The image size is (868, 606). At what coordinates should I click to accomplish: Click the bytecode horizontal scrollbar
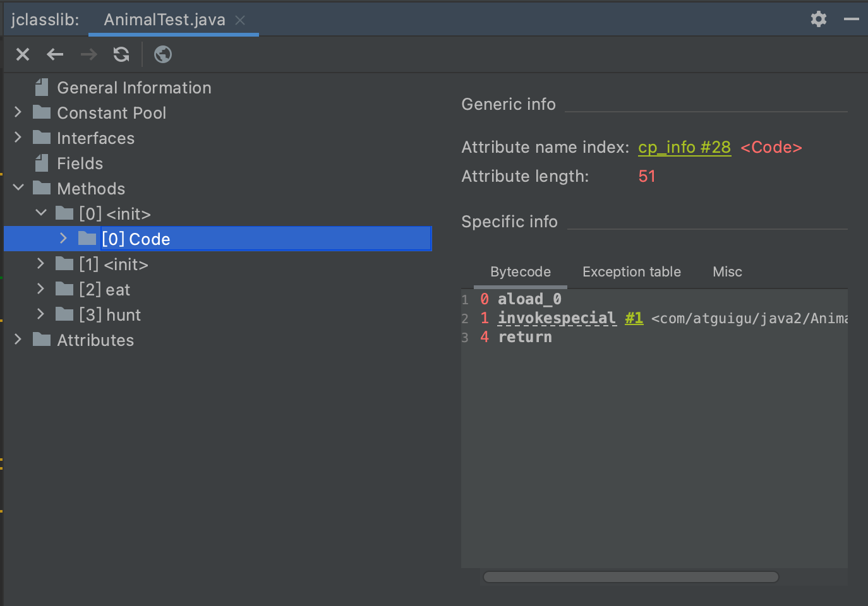(630, 577)
